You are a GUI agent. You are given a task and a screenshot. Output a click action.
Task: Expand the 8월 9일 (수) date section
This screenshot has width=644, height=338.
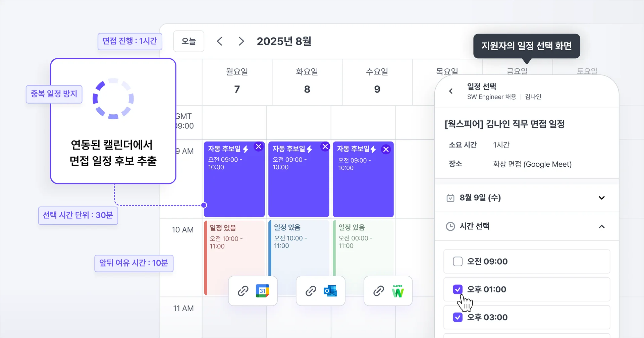pyautogui.click(x=601, y=198)
